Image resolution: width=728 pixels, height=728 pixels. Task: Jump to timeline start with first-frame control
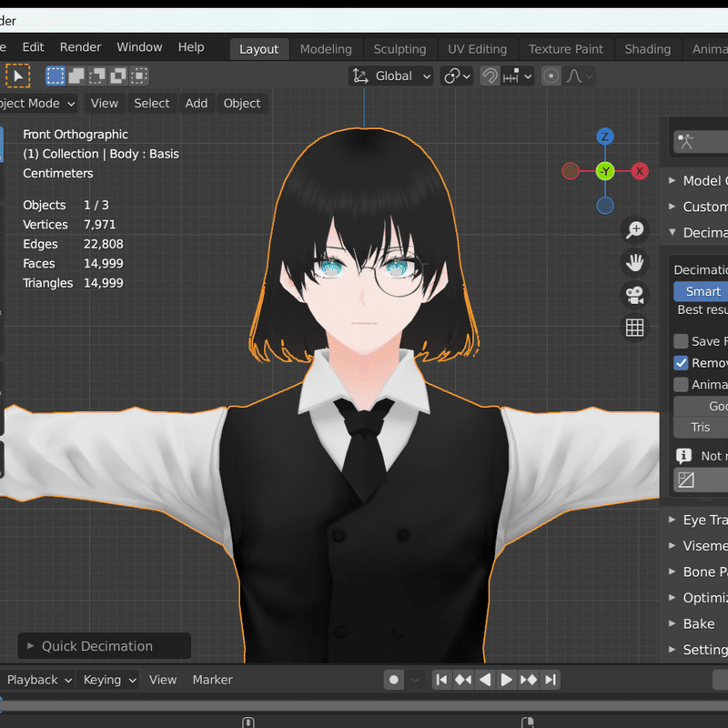point(441,679)
